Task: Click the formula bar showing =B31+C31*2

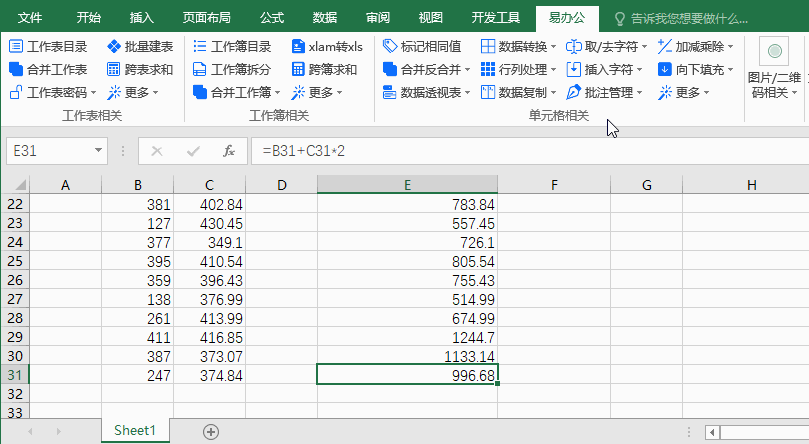Action: [530, 151]
